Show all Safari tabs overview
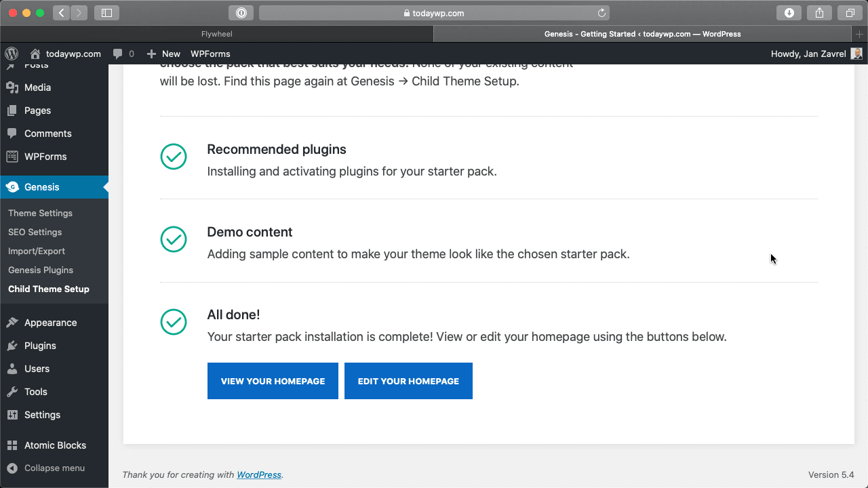The width and height of the screenshot is (868, 488). coord(850,13)
